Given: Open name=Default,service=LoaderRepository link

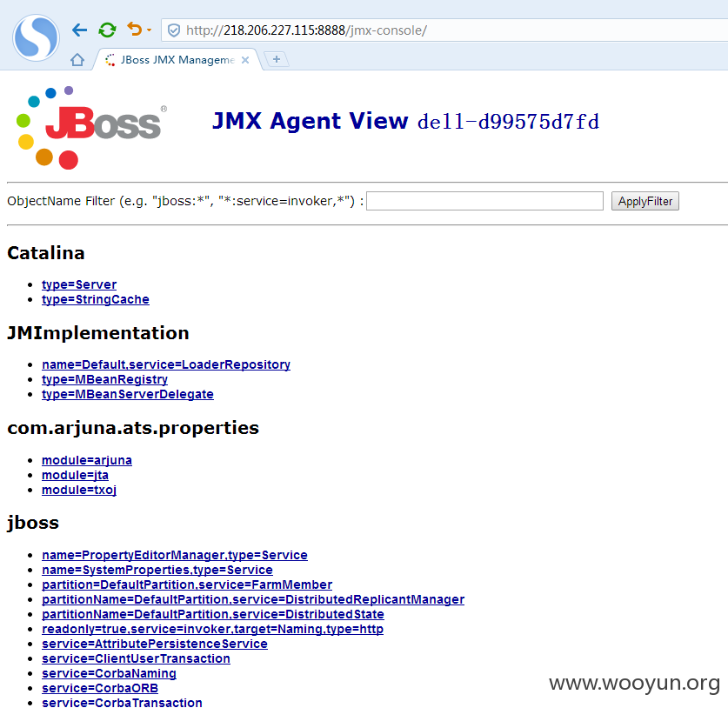Looking at the screenshot, I should pyautogui.click(x=166, y=364).
